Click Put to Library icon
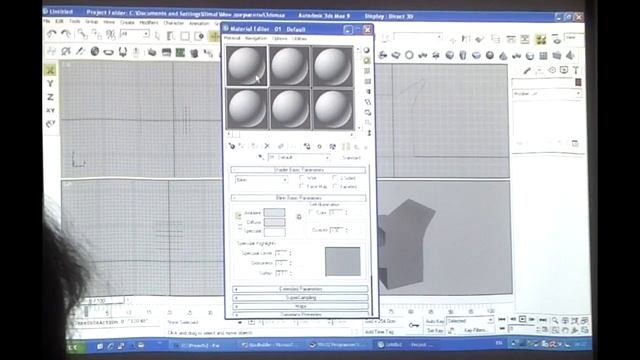640x360 pixels. pyautogui.click(x=306, y=146)
